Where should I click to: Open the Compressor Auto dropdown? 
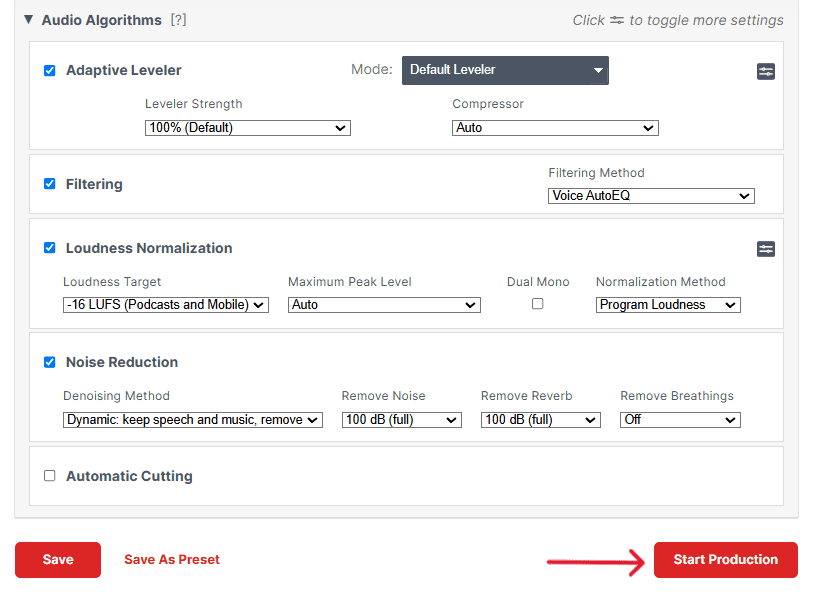pos(555,128)
